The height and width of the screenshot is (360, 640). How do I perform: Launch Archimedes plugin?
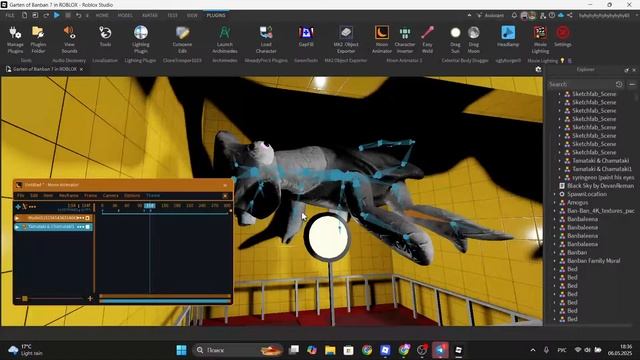pyautogui.click(x=224, y=39)
